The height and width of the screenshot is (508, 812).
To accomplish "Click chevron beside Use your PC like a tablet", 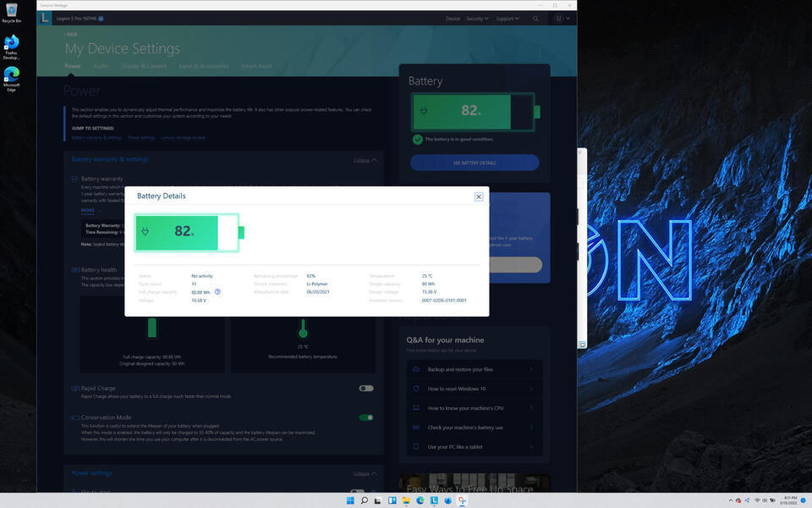I will pos(531,446).
